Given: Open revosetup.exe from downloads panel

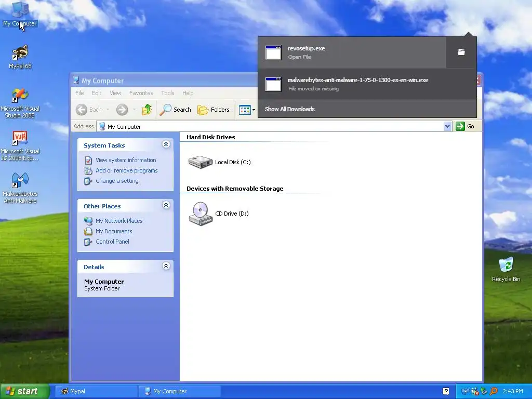Looking at the screenshot, I should tap(352, 52).
